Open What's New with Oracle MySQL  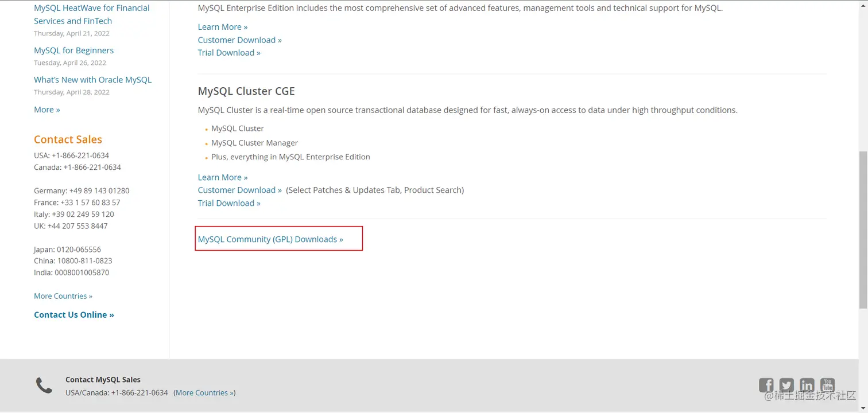(92, 80)
